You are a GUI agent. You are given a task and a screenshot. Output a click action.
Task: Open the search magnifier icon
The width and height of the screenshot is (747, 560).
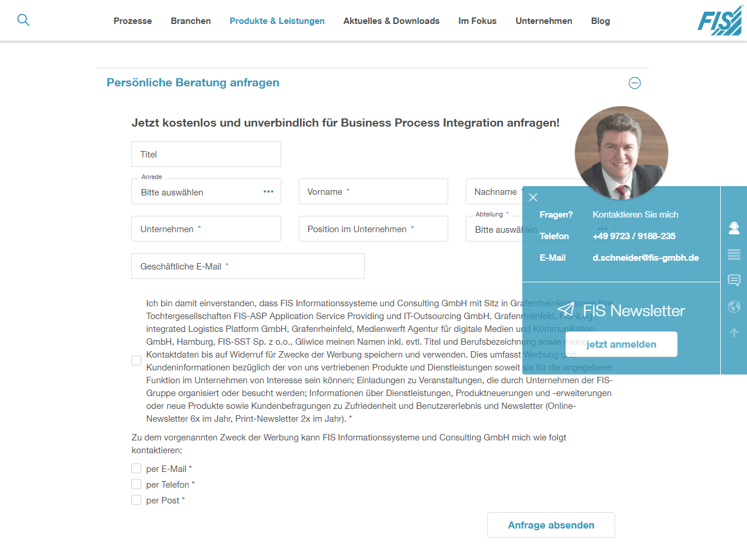(x=23, y=20)
